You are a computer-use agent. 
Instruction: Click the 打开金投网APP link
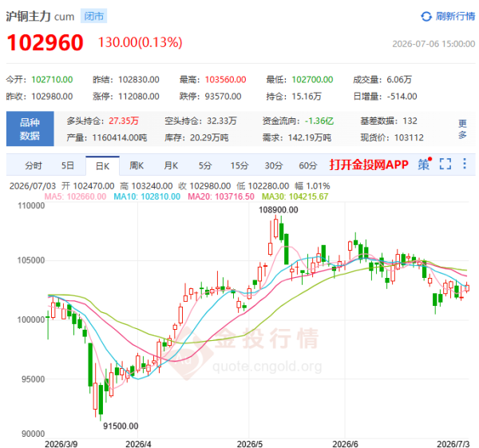tap(369, 165)
